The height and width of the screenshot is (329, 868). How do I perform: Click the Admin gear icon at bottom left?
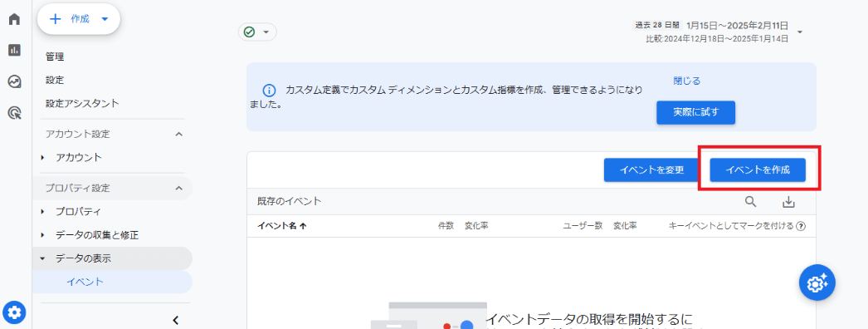(x=14, y=313)
